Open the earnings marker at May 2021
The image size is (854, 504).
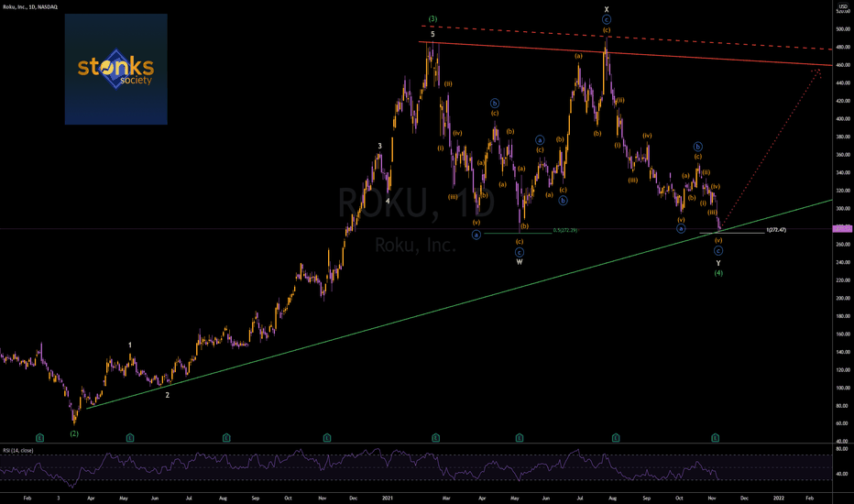pos(520,437)
